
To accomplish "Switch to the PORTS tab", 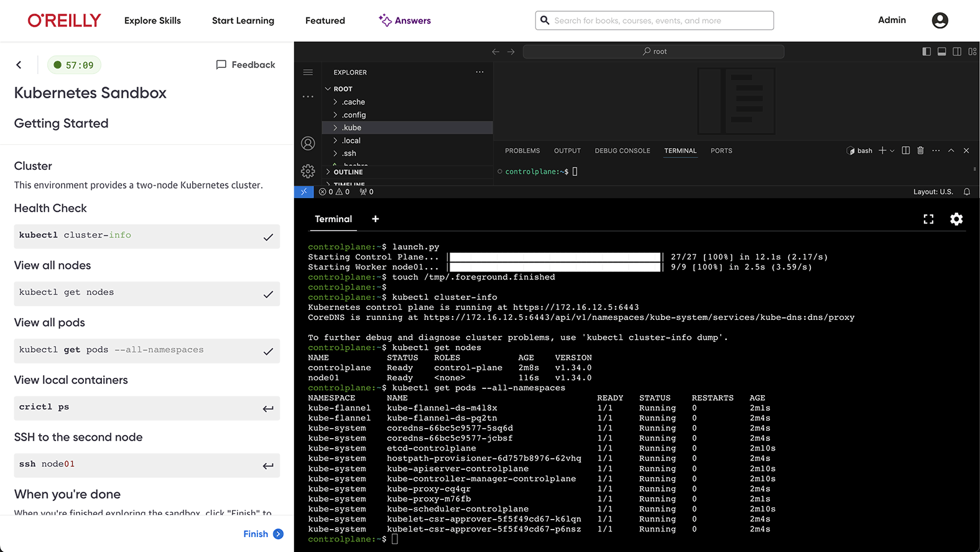I will (x=721, y=151).
